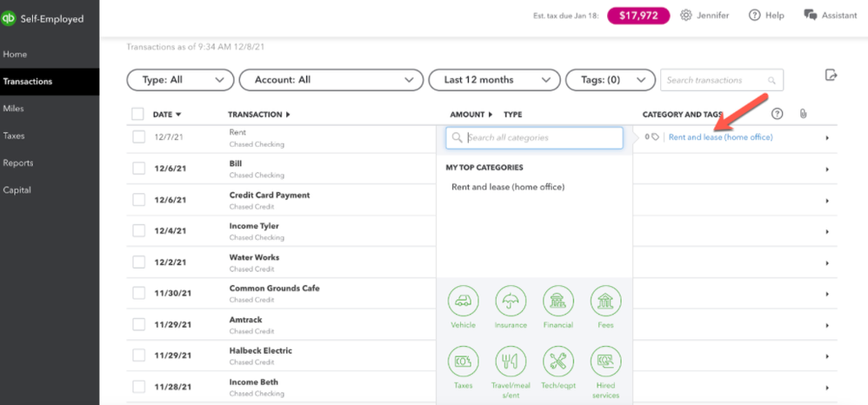Check the 12/7/21 Rent transaction
This screenshot has width=868, height=405.
138,137
